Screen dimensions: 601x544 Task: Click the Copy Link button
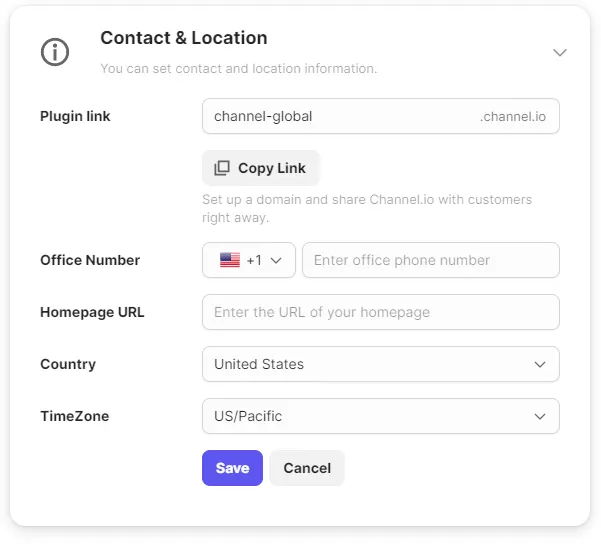coord(261,168)
